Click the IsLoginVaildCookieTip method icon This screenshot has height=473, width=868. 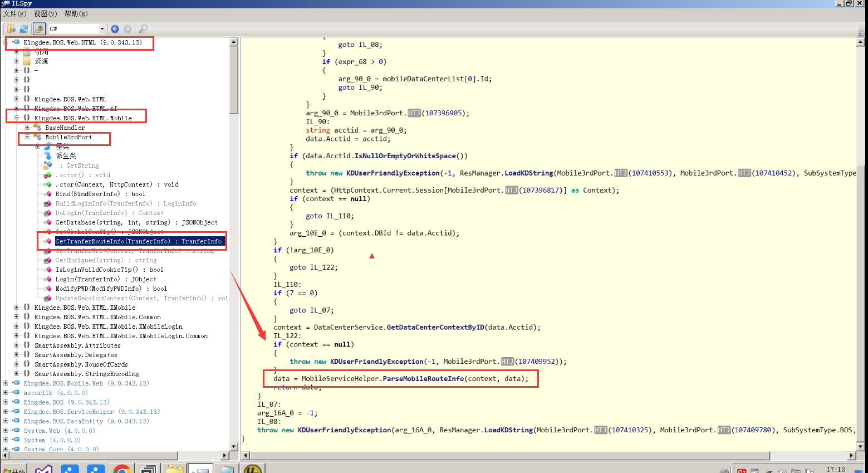point(48,270)
